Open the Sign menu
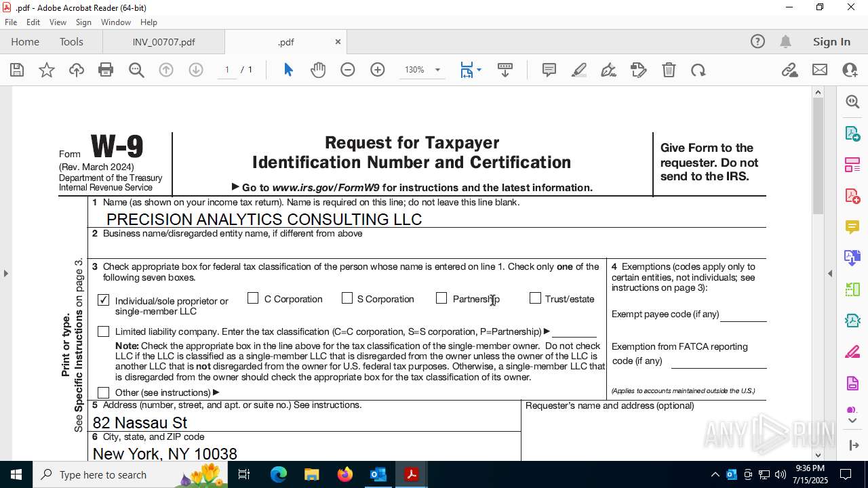This screenshot has width=868, height=488. point(84,22)
